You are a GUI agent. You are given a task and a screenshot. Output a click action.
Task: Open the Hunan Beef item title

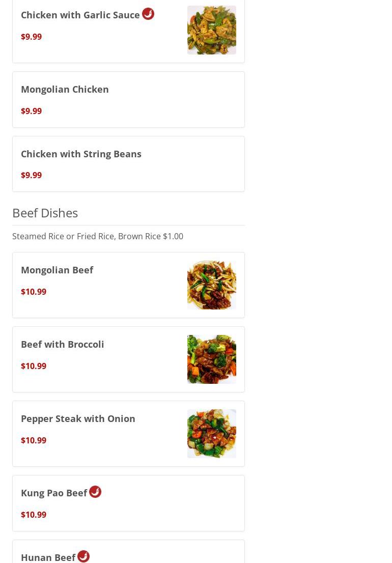(48, 557)
